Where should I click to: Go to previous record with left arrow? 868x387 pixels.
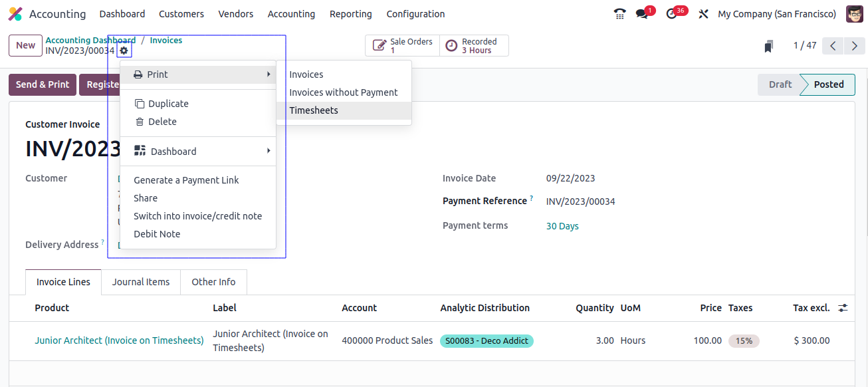[833, 46]
